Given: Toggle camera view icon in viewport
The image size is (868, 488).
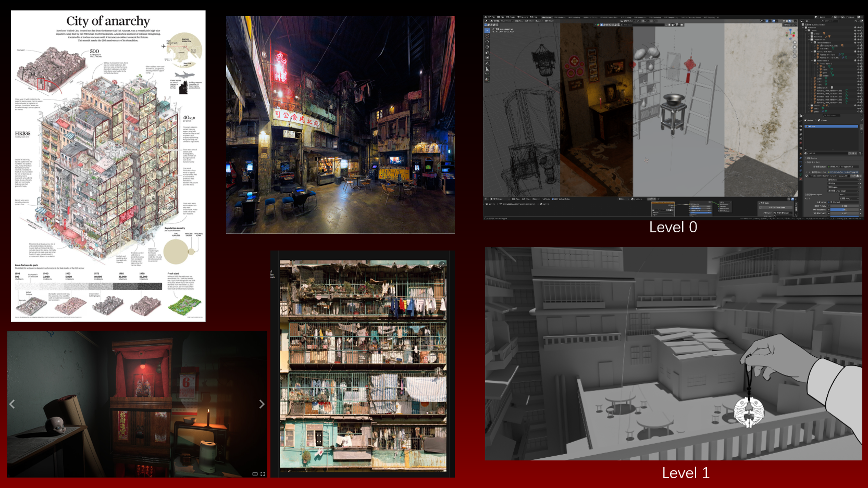Looking at the screenshot, I should pyautogui.click(x=795, y=52).
